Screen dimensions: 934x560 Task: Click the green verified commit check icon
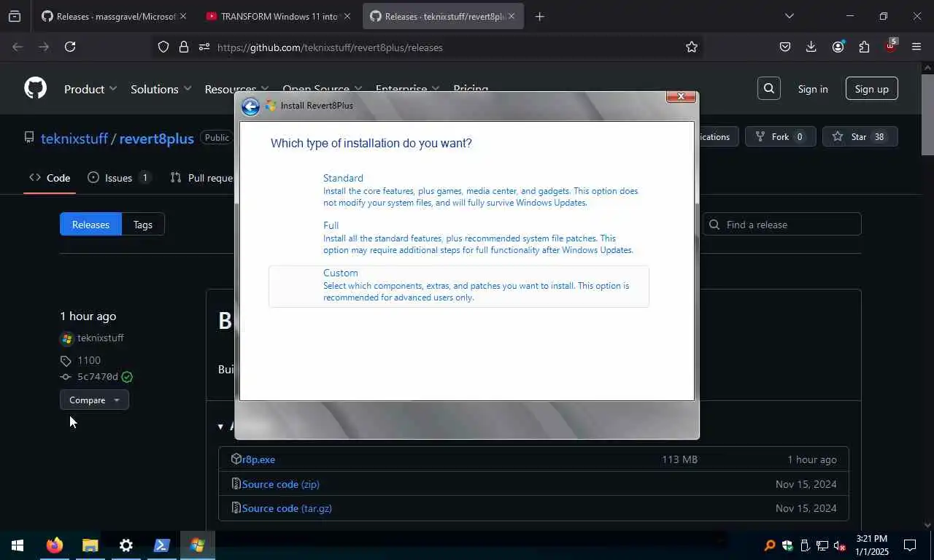[x=127, y=377]
